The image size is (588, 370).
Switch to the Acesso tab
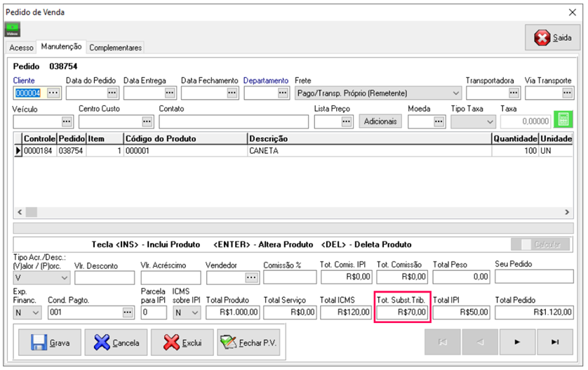pyautogui.click(x=21, y=48)
